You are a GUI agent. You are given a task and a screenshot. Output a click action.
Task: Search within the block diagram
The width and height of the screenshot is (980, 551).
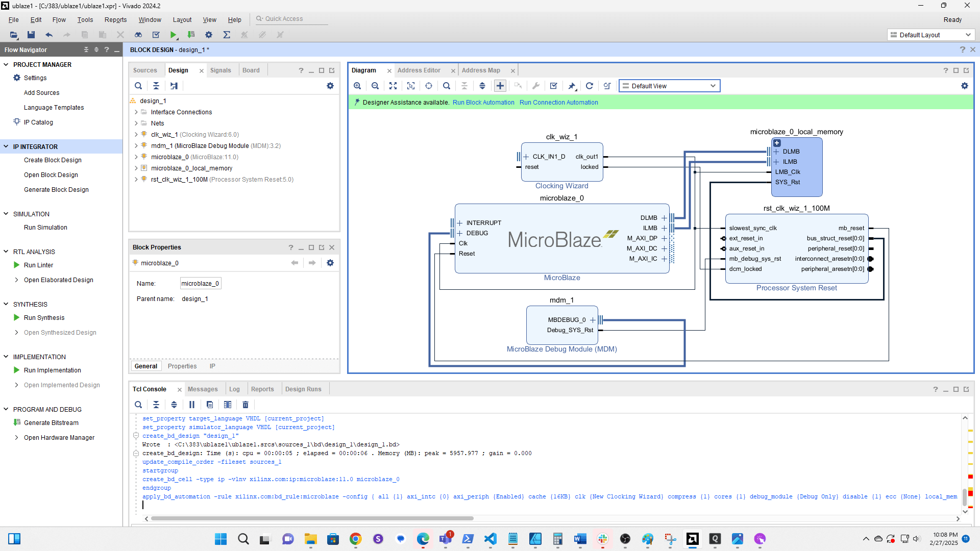[x=447, y=86]
